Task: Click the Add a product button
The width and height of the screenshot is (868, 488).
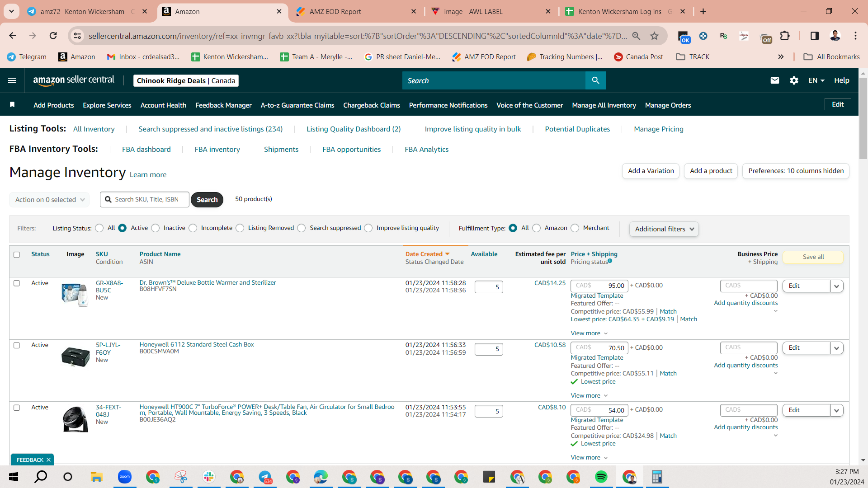Action: [711, 171]
